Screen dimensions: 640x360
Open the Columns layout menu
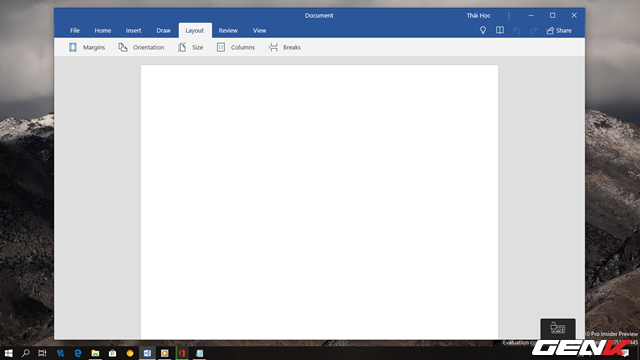point(236,47)
